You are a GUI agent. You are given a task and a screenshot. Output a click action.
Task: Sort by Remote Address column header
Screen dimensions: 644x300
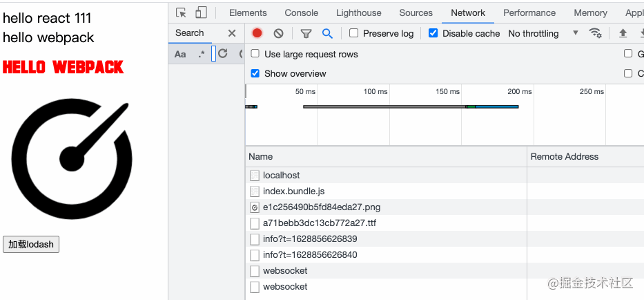[x=585, y=156]
